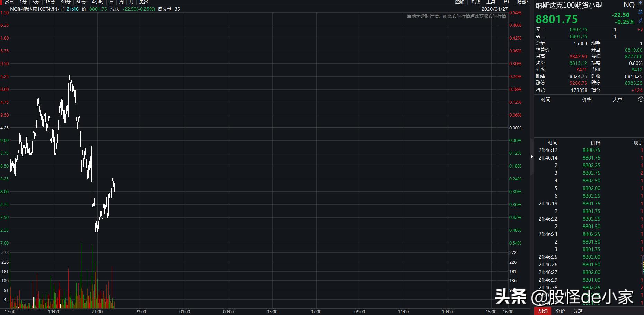Screen dimensions: 644x315
Task: Toggle the quote panel collapse arrow
Action: (532, 157)
